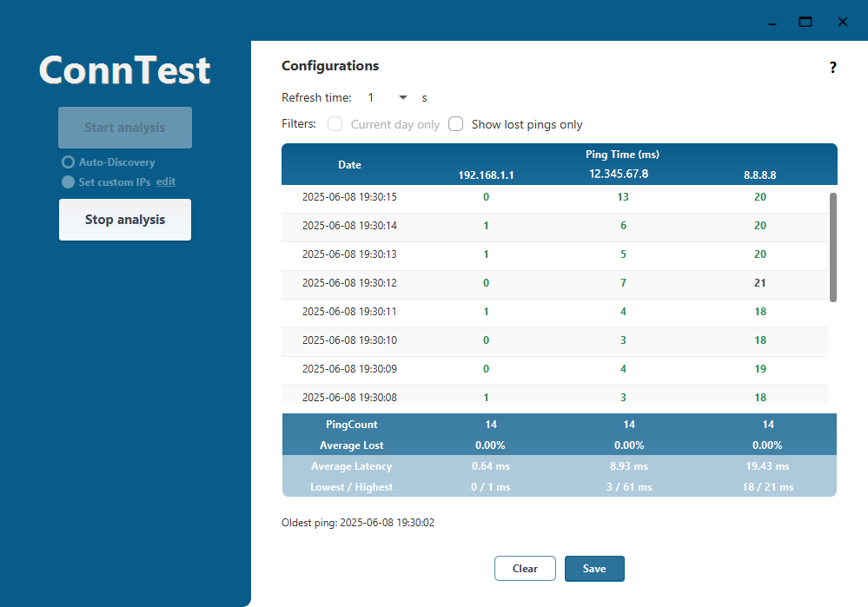The width and height of the screenshot is (868, 607).
Task: Click the Average Latency summary row
Action: (351, 466)
